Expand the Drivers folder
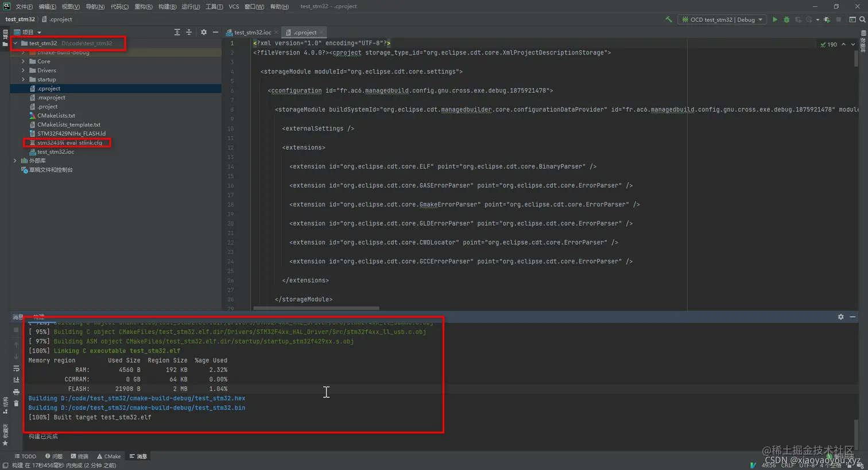The height and width of the screenshot is (470, 868). coord(24,71)
